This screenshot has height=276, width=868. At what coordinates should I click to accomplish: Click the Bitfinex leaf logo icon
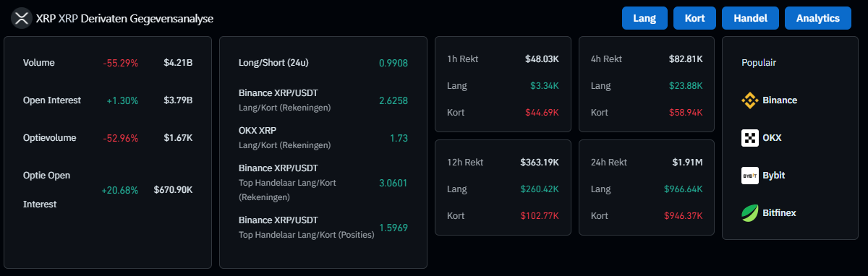point(750,213)
